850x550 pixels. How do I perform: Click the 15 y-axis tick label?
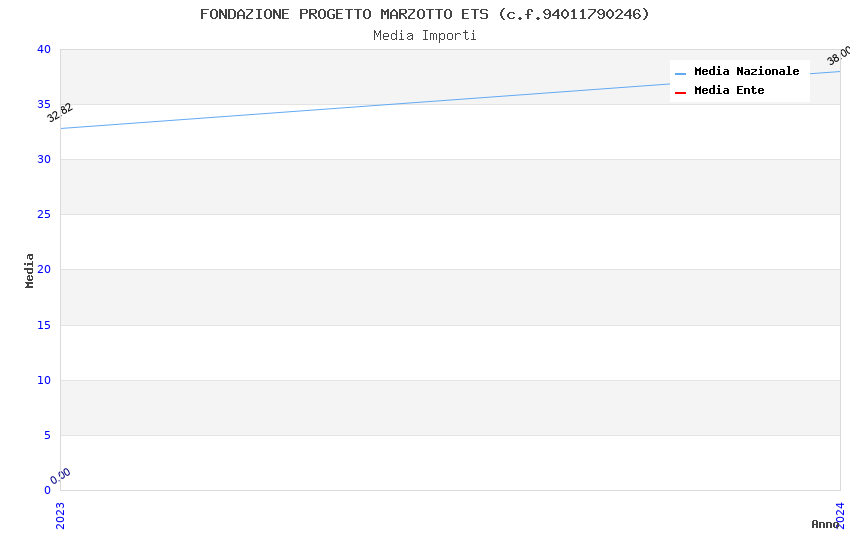(x=44, y=326)
